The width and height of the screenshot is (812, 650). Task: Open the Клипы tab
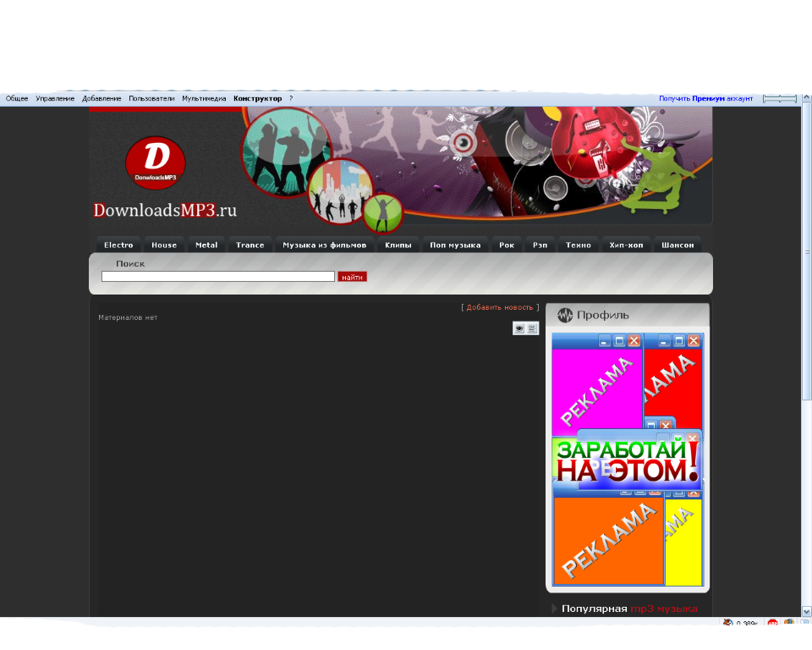(x=398, y=245)
